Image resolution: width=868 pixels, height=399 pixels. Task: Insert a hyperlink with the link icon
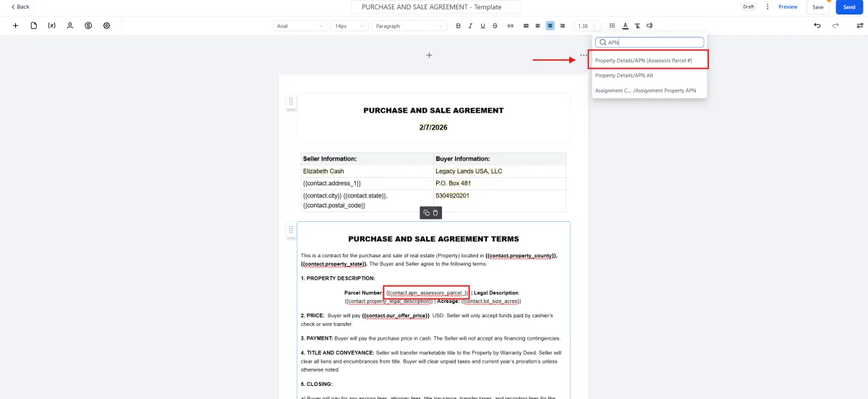510,25
